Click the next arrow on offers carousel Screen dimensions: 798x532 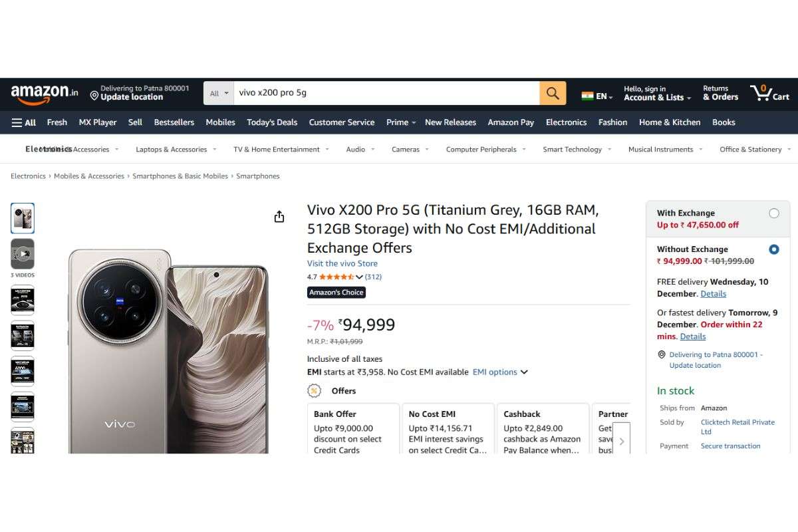[622, 440]
